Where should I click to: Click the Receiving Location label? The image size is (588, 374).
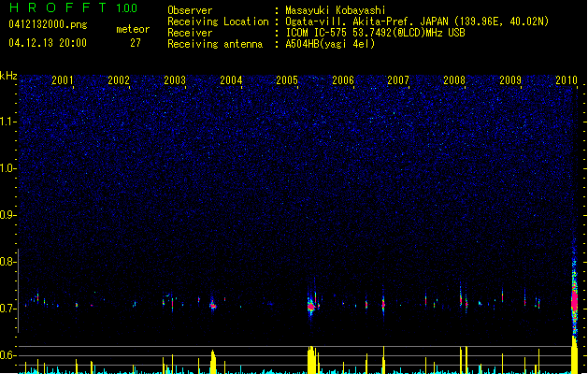pos(218,22)
